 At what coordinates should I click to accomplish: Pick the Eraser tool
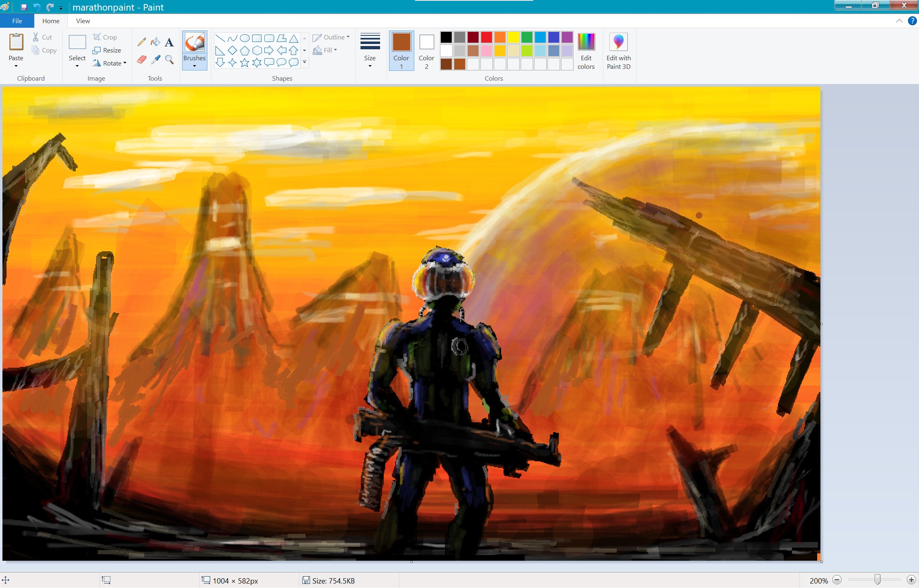point(141,60)
